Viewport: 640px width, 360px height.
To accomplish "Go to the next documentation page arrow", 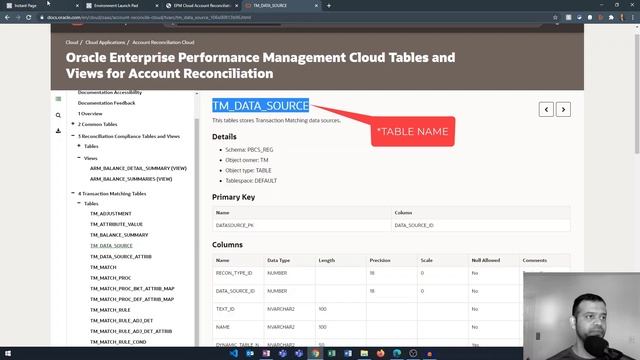I will click(563, 109).
